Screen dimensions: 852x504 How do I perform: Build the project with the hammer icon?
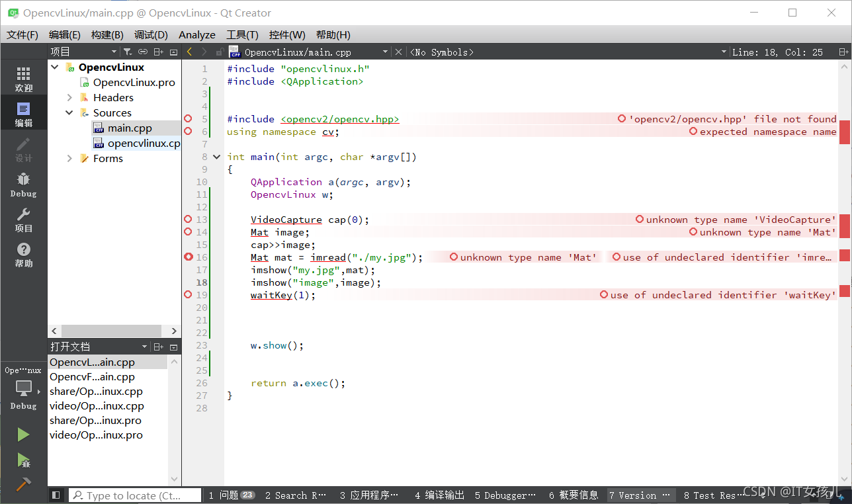[24, 484]
